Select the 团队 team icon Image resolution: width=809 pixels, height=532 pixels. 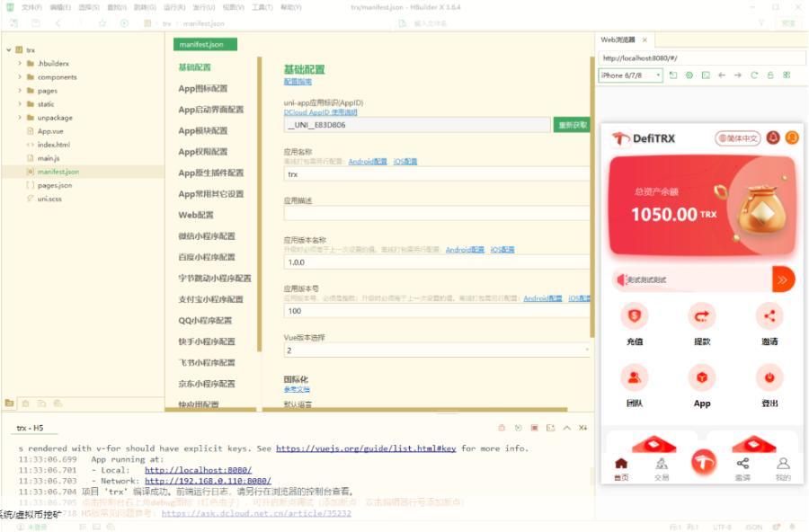[x=635, y=377]
